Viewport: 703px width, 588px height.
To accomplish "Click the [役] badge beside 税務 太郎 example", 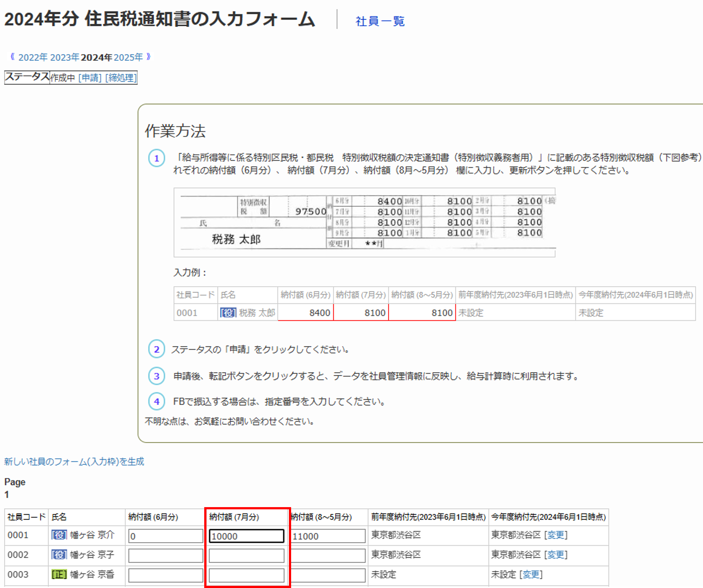I will click(228, 313).
